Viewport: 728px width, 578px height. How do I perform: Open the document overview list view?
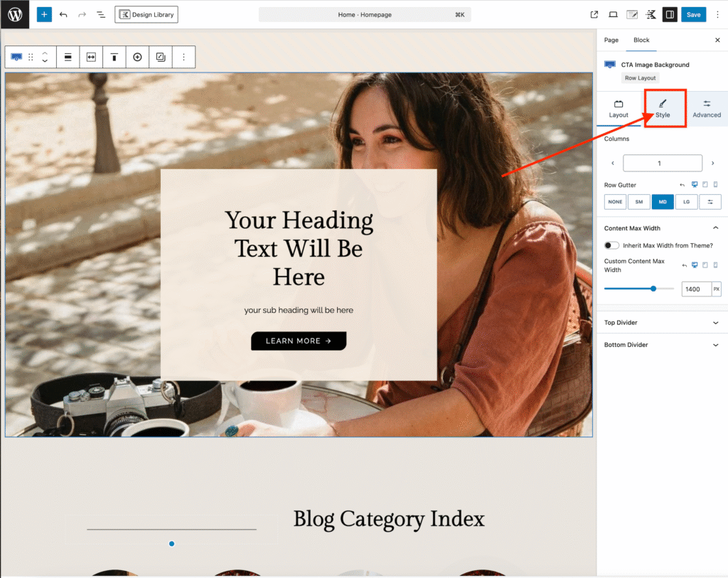point(101,14)
